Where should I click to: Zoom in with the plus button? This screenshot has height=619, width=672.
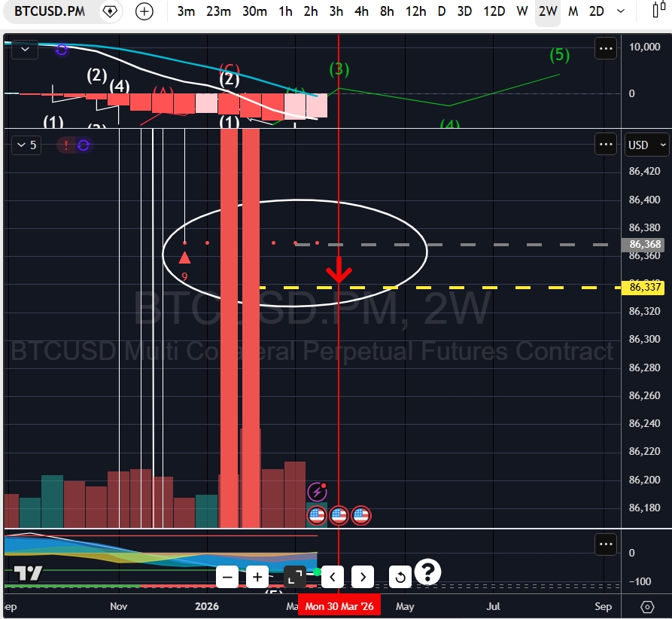pos(257,577)
